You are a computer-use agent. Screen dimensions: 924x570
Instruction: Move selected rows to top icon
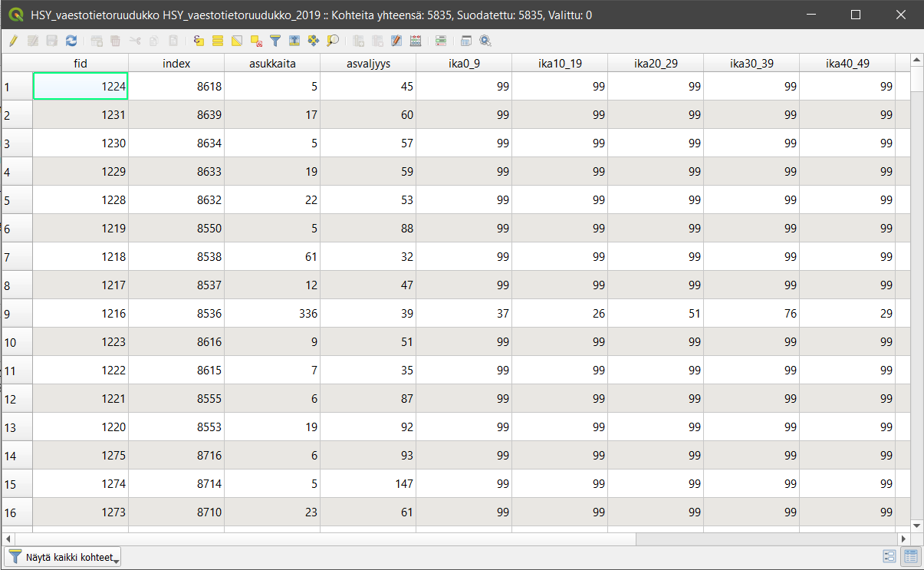coord(294,41)
